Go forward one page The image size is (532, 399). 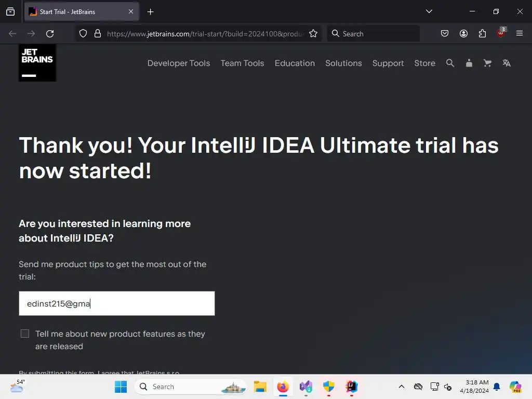point(31,34)
